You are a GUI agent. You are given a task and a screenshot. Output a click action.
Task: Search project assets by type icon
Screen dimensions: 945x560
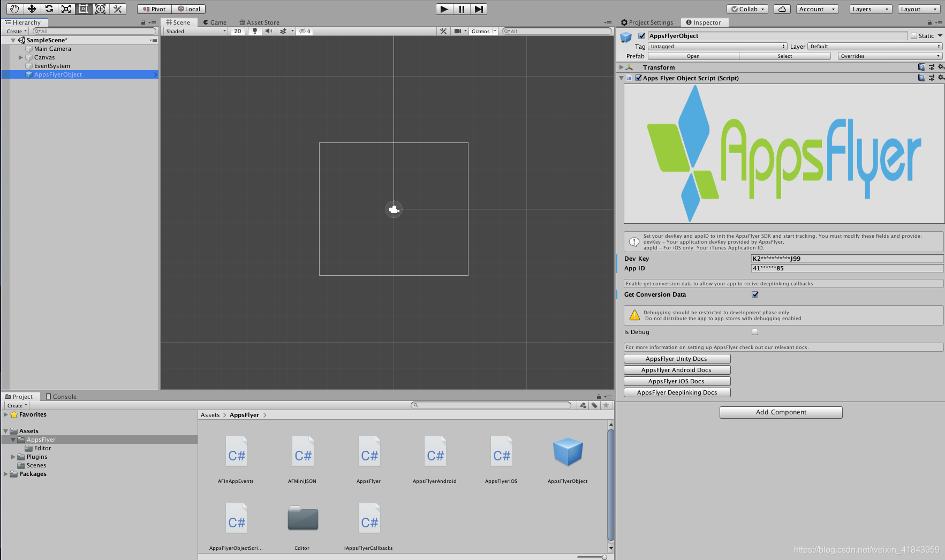tap(583, 405)
